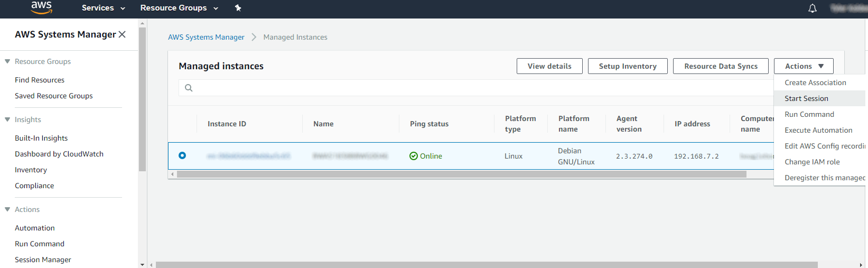Choose Edit AWS Config recording
This screenshot has height=268, width=868.
pyautogui.click(x=819, y=146)
